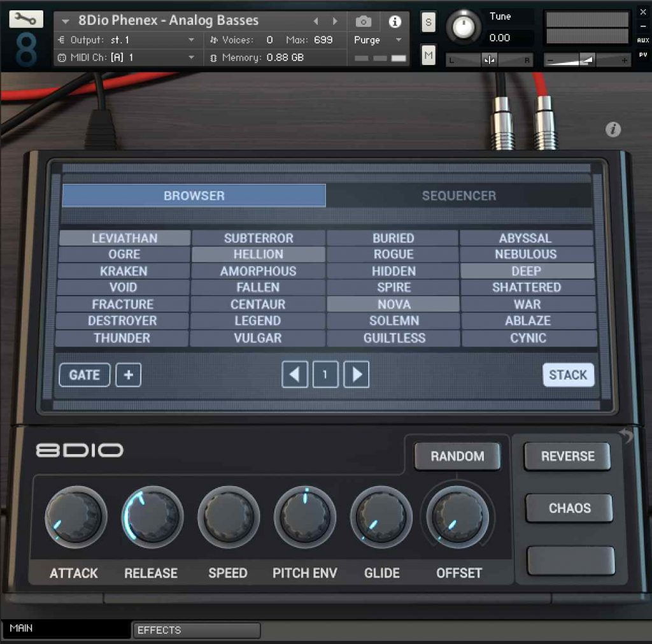Open the EFFECTS tab at bottom
This screenshot has height=644, width=652.
pyautogui.click(x=196, y=630)
